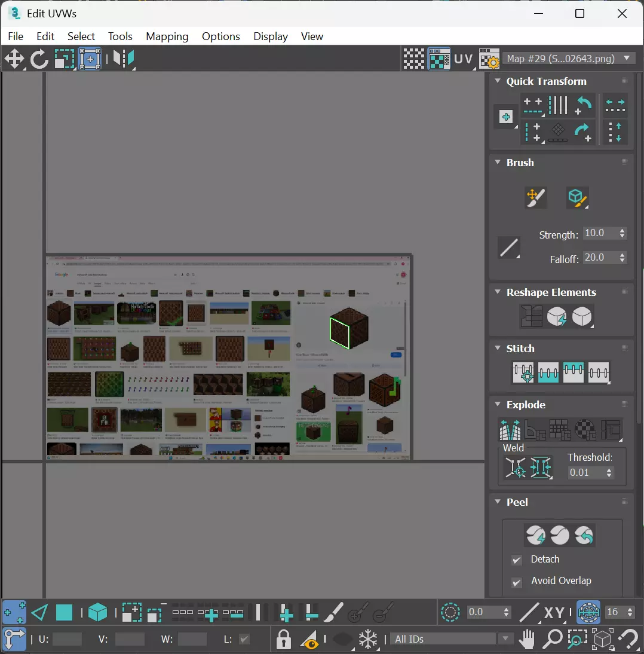This screenshot has height=654, width=644.
Task: Switch to Polygon sub-object mode
Action: point(64,612)
